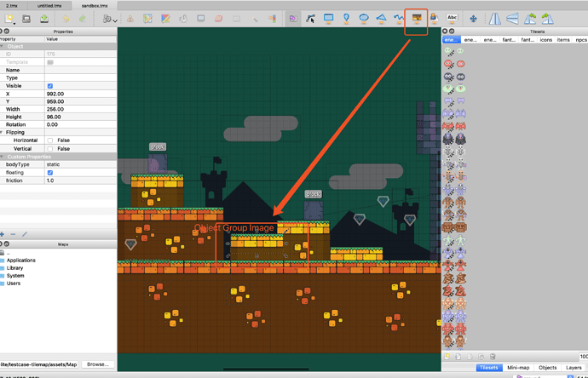Image resolution: width=588 pixels, height=378 pixels.
Task: Edit the Name property value field
Action: point(81,70)
